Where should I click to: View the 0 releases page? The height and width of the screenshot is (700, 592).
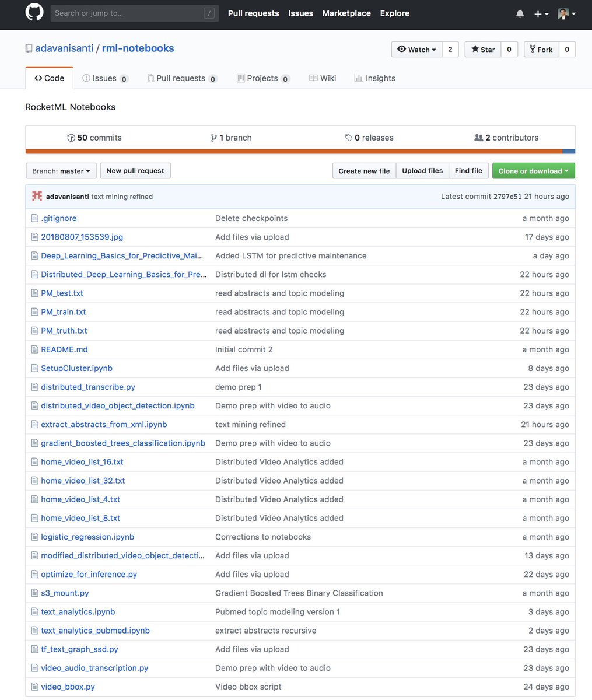369,138
